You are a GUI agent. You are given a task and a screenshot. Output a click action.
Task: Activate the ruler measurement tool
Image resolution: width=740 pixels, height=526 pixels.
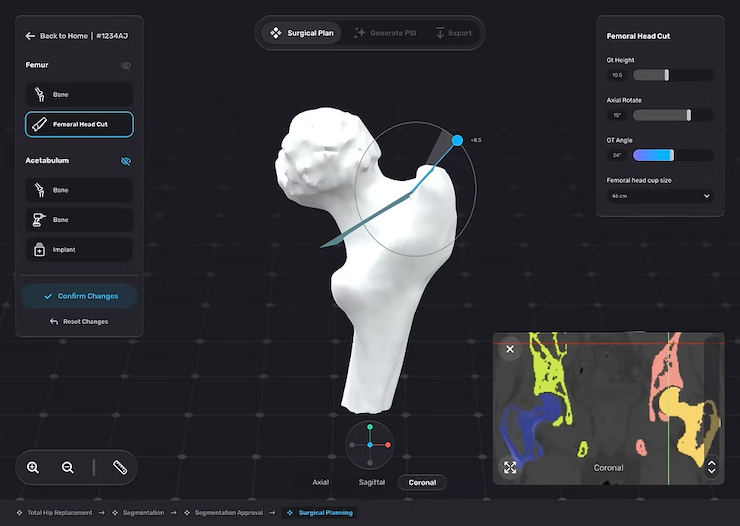tap(120, 468)
